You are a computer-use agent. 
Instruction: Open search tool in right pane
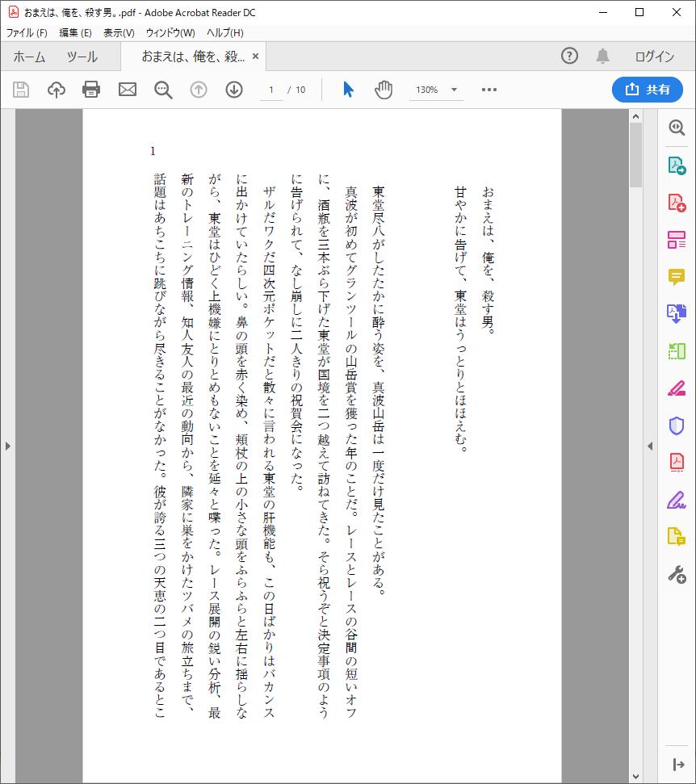tap(677, 128)
